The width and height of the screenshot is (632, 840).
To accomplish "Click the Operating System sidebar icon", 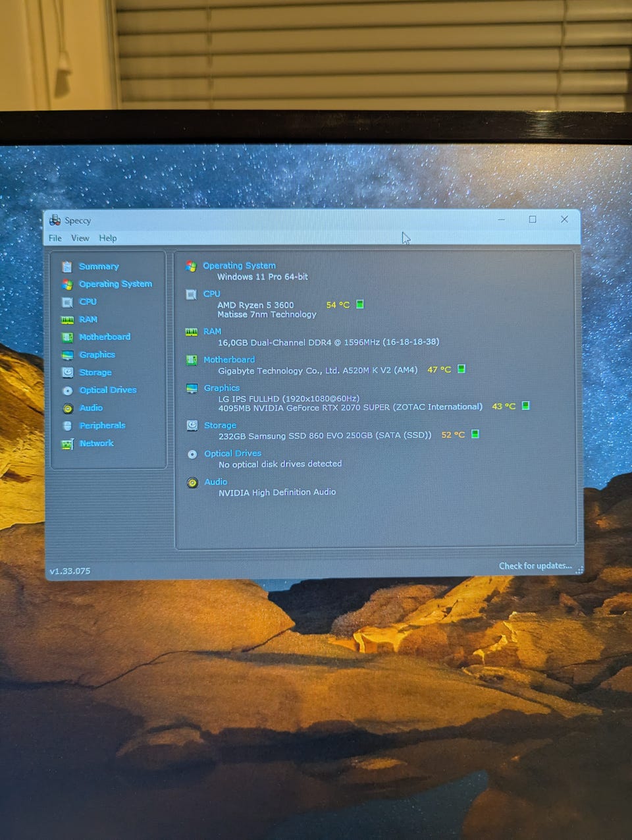I will click(67, 285).
